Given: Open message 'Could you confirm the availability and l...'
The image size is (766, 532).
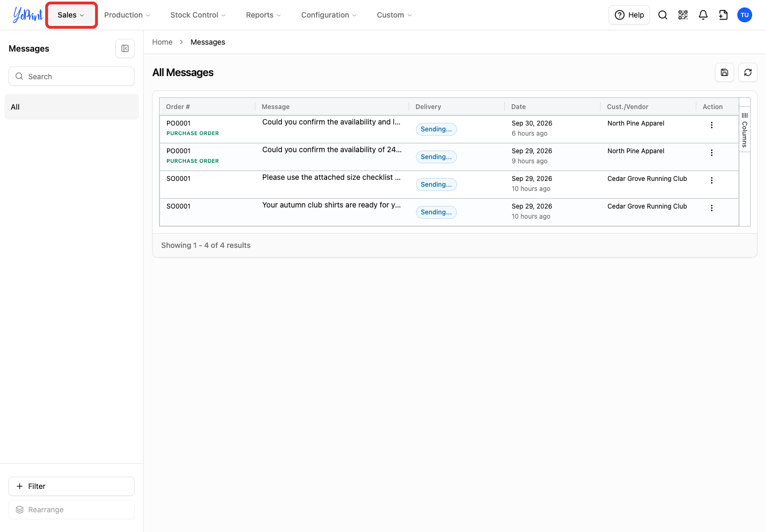Looking at the screenshot, I should [x=331, y=122].
